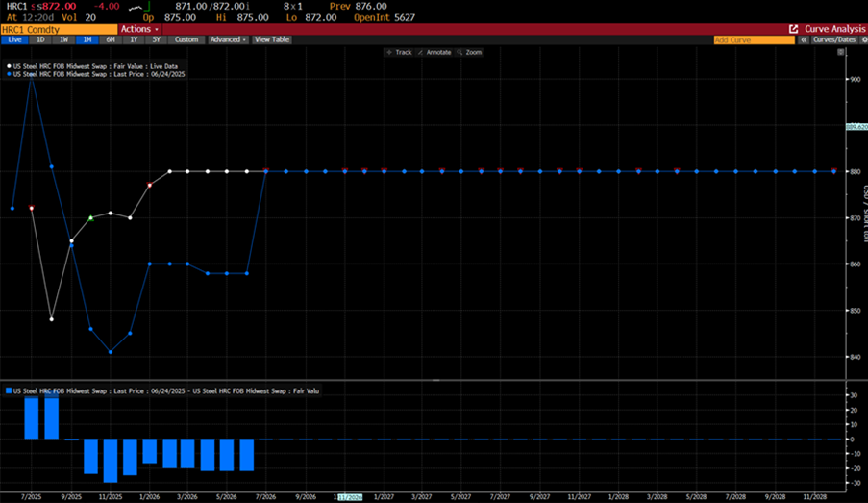Viewport: 868px width, 503px height.
Task: Activate the Track crosshair tool
Action: [399, 52]
